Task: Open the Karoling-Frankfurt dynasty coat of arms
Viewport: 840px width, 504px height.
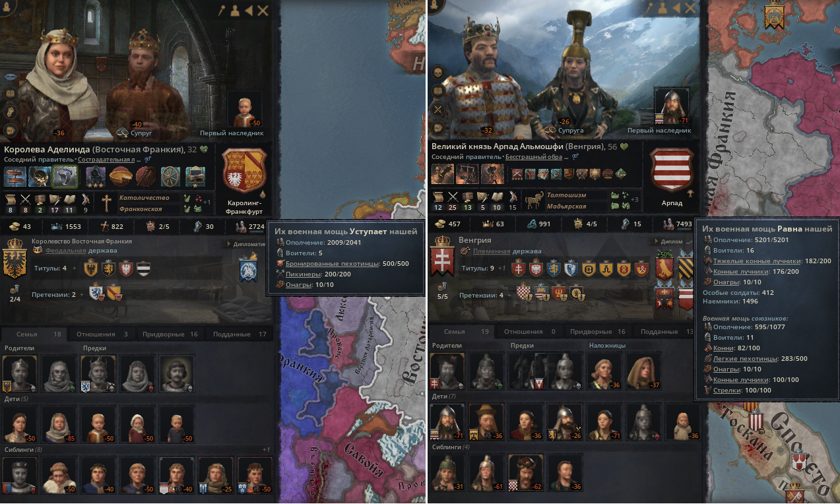Action: (244, 170)
